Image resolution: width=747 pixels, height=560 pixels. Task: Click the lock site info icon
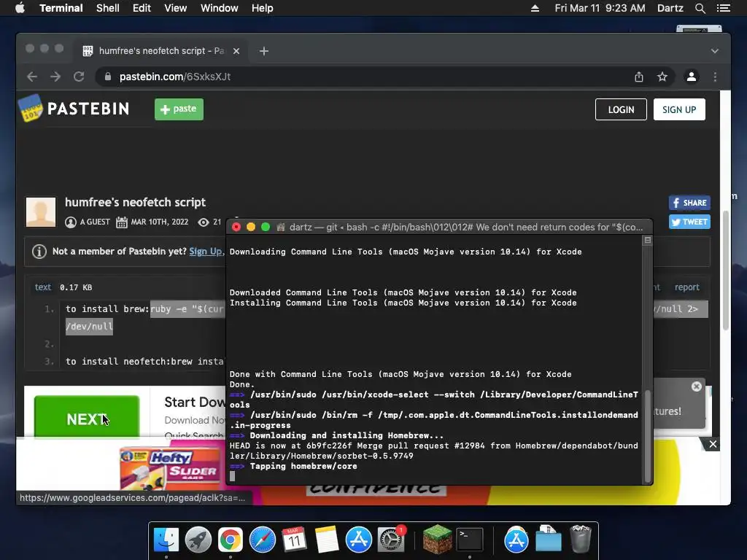[x=108, y=77]
